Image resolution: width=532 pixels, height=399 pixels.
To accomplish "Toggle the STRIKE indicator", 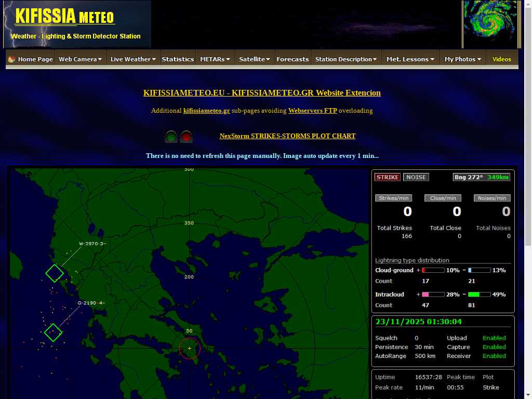I will click(x=387, y=177).
